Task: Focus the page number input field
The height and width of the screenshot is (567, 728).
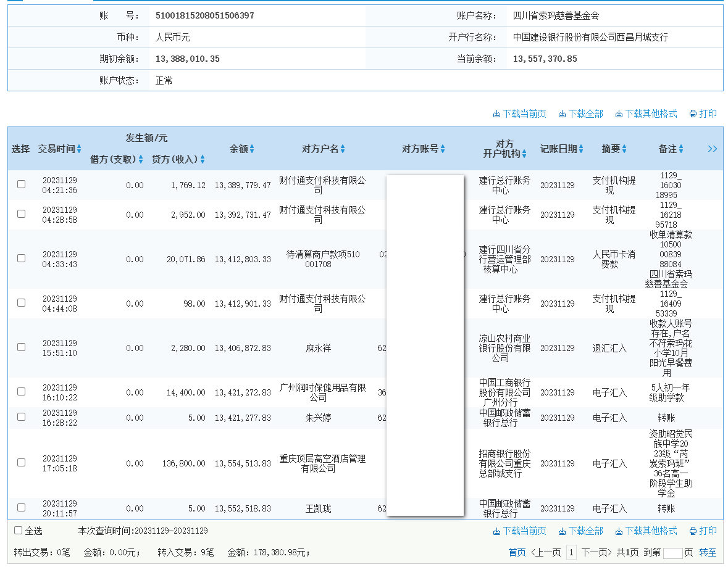Action: tap(673, 553)
